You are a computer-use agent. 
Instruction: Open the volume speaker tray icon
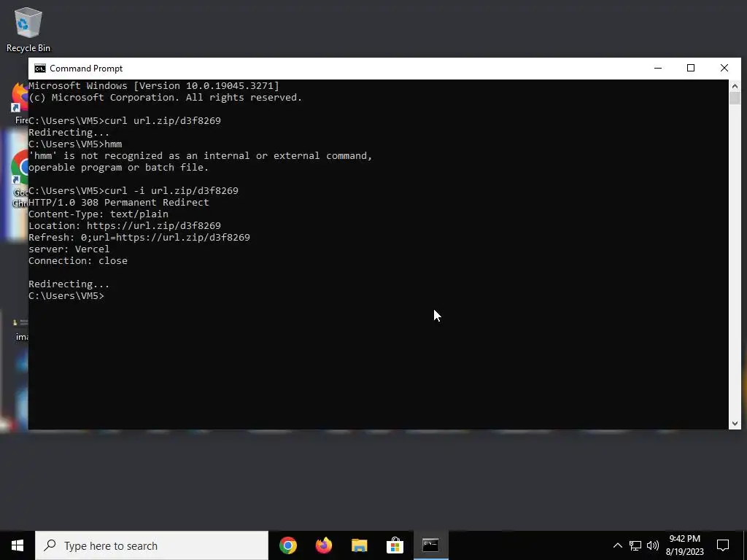653,545
